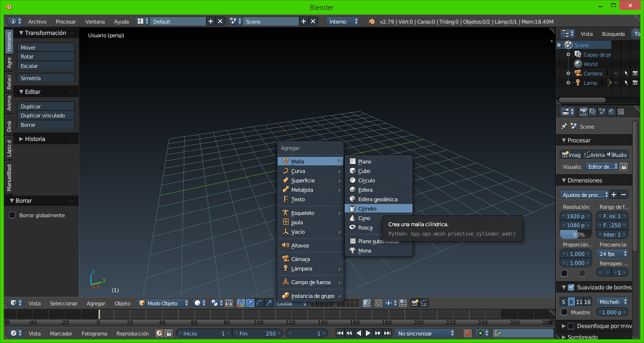Click the texture properties checkerboard icon
Viewport: 644px width, 343px height.
pos(621,112)
